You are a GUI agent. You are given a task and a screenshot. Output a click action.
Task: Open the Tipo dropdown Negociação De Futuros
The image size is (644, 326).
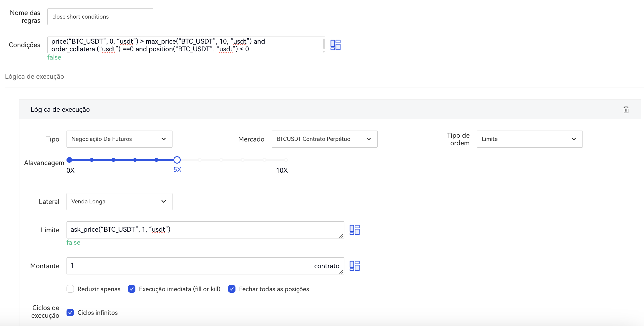[119, 139]
